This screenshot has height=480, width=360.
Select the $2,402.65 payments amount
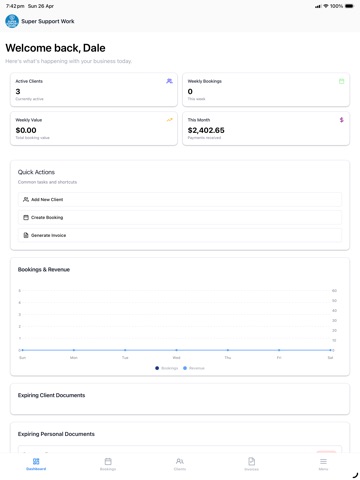[206, 130]
